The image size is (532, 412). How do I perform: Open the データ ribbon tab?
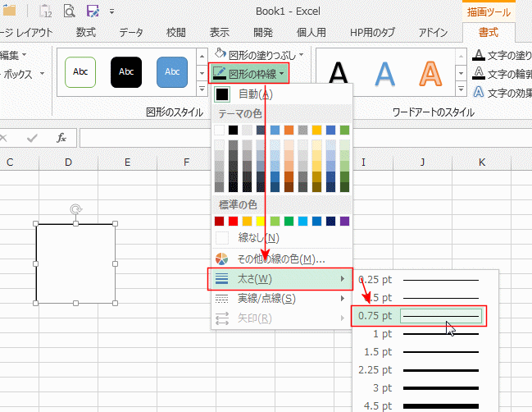pyautogui.click(x=131, y=33)
